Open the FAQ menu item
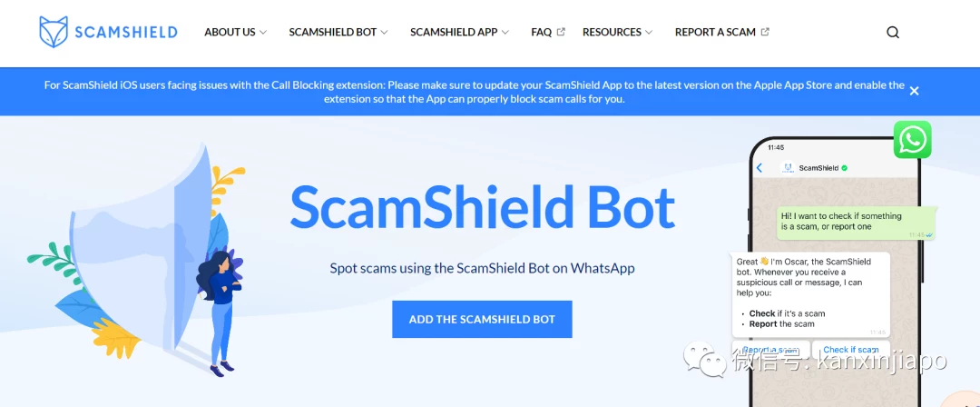980x407 pixels. tap(541, 32)
